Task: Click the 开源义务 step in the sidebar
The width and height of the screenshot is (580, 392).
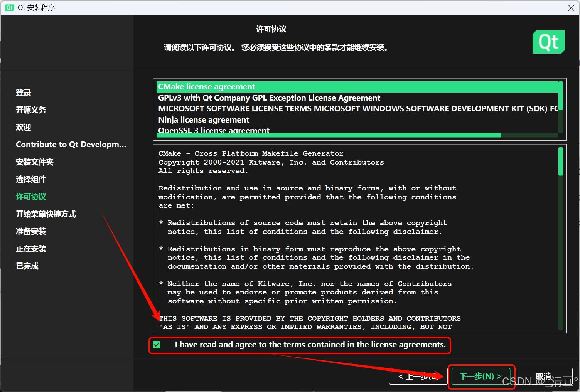Action: (x=31, y=110)
